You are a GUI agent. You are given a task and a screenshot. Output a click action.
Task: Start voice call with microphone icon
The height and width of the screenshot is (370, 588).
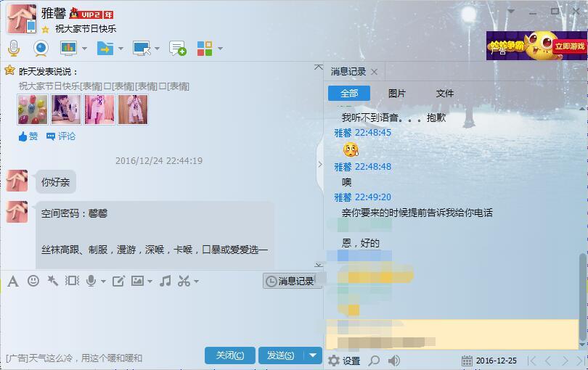pos(14,49)
